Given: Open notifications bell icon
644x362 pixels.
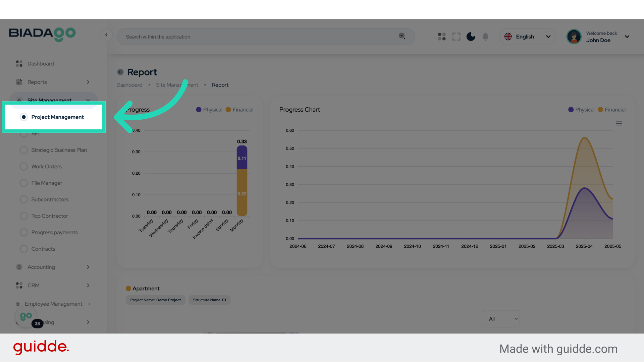Looking at the screenshot, I should point(485,37).
